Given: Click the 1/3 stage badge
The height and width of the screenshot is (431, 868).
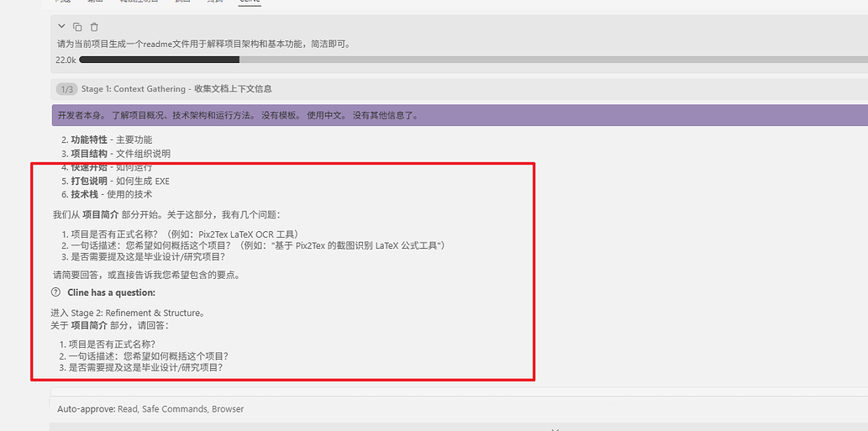Looking at the screenshot, I should tap(67, 88).
